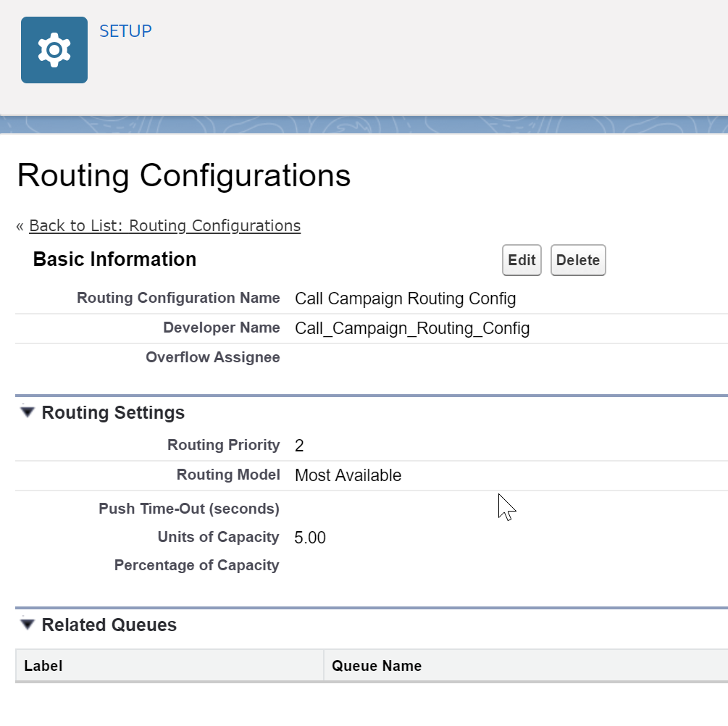Collapse the Routing Settings section arrow
The image size is (728, 726).
click(x=28, y=412)
